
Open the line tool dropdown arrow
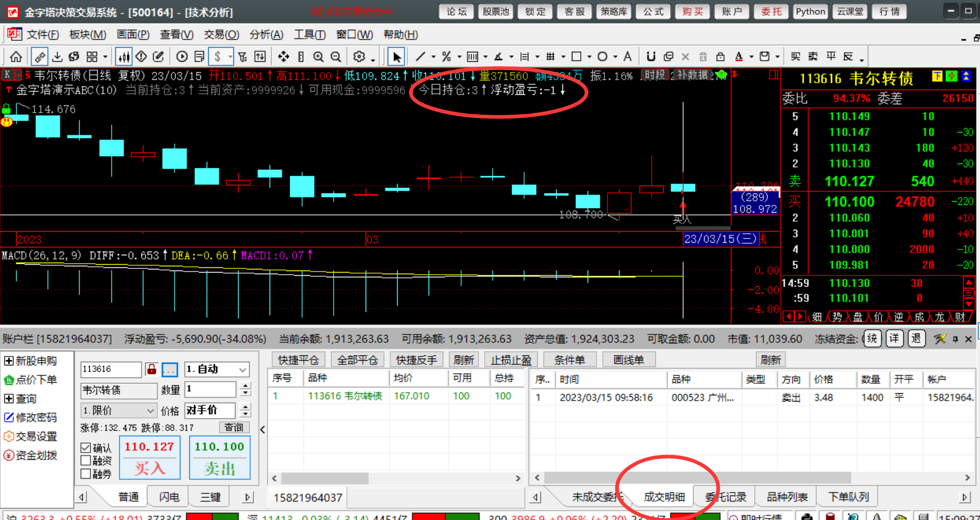tap(433, 57)
